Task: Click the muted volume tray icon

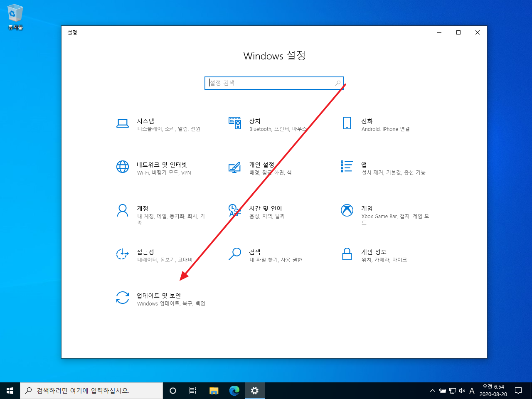Action: coord(462,391)
